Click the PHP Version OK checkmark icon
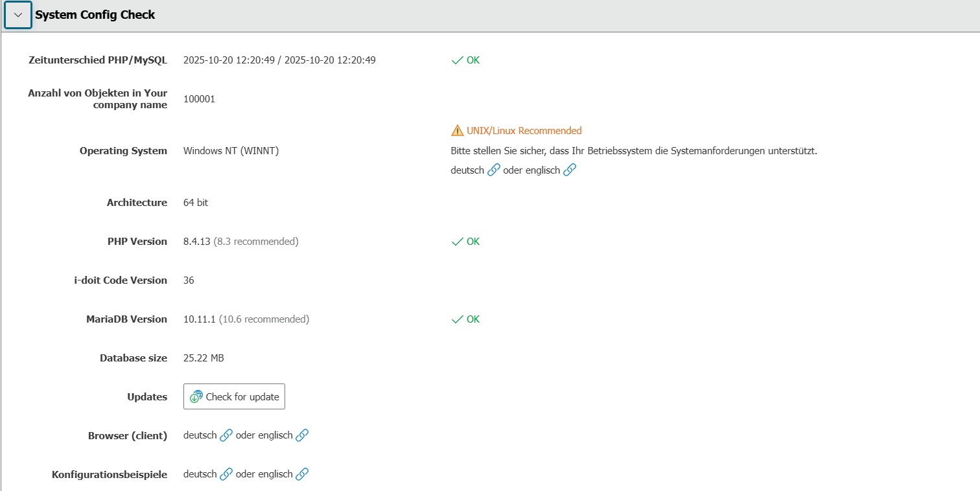Image resolution: width=980 pixels, height=491 pixels. pos(458,242)
